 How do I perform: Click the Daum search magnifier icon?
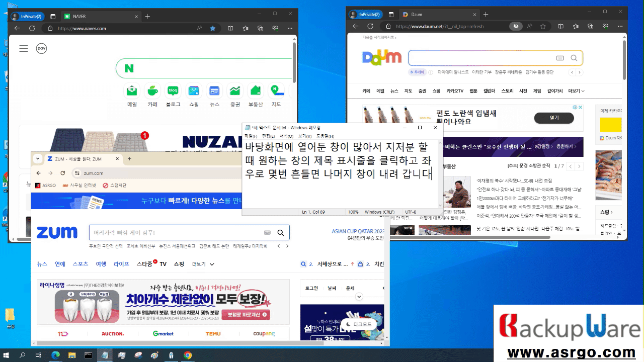tap(574, 58)
